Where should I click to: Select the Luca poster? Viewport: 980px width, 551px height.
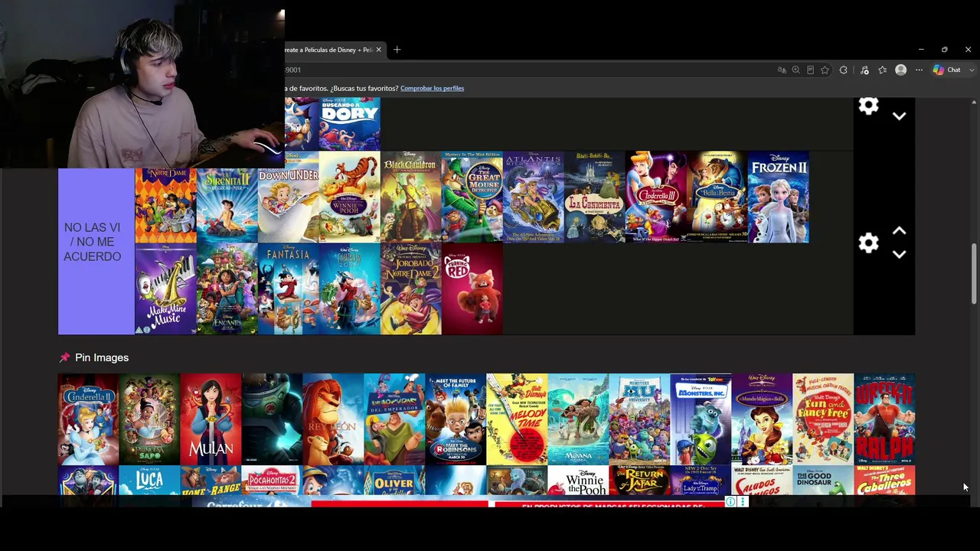[x=149, y=481]
